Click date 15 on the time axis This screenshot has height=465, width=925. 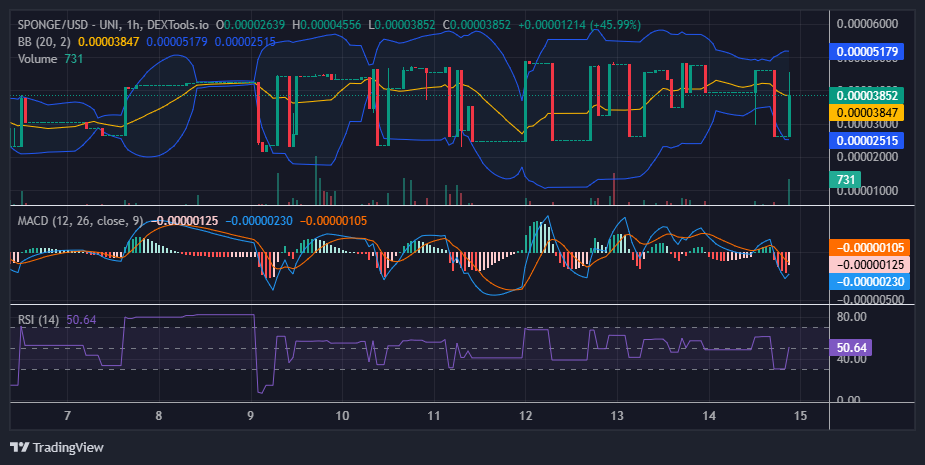(800, 415)
